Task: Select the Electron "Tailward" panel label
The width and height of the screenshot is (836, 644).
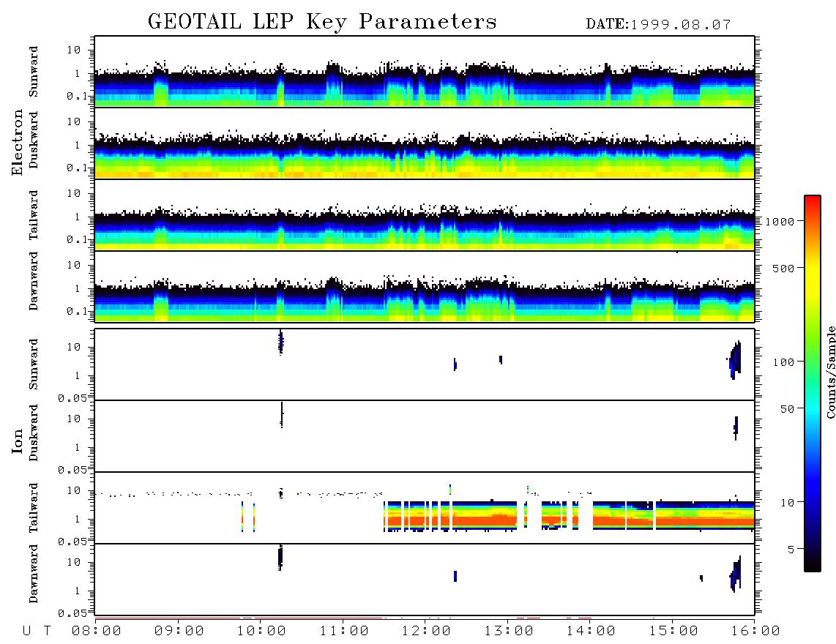Action: 34,215
